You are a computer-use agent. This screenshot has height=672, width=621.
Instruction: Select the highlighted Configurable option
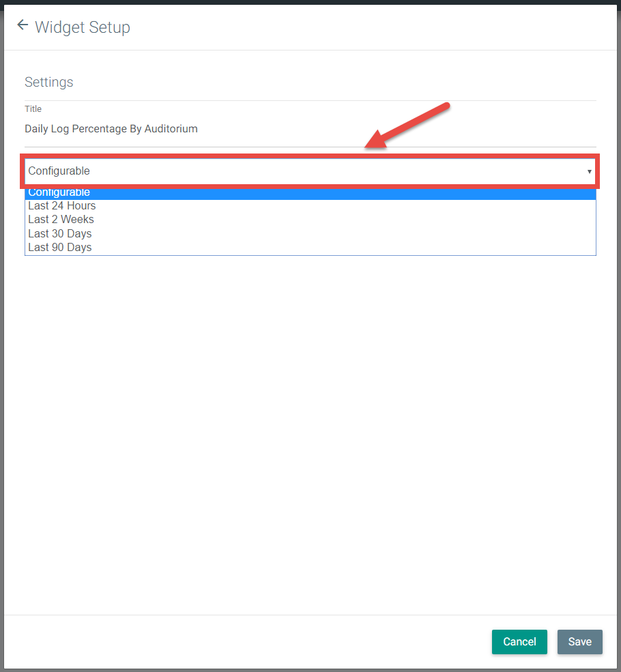[x=59, y=193]
